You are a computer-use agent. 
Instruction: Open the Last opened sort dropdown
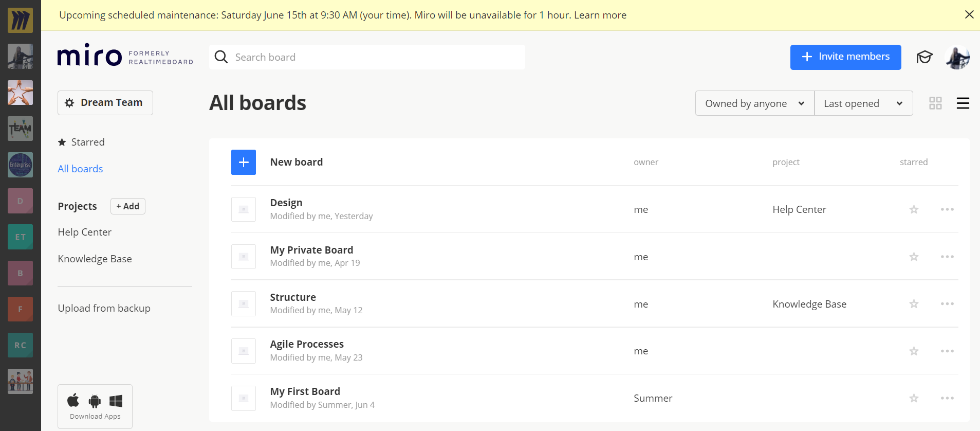pyautogui.click(x=863, y=103)
